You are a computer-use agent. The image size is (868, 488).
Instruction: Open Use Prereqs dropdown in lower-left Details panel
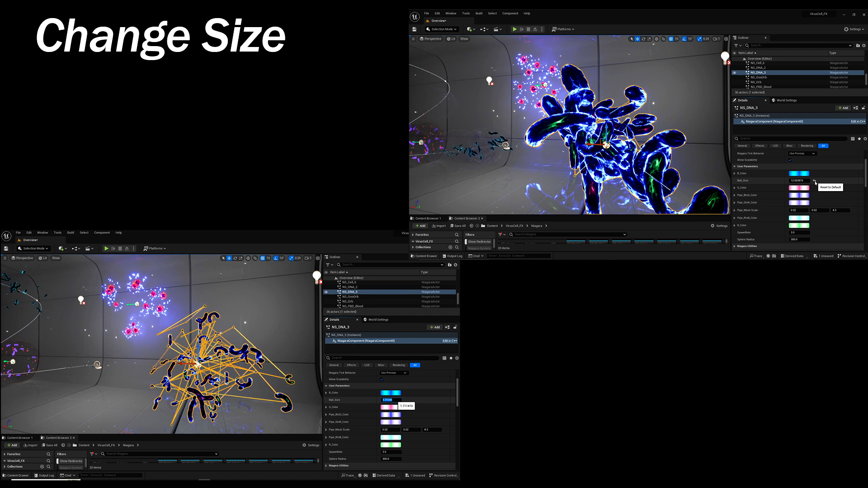click(393, 373)
